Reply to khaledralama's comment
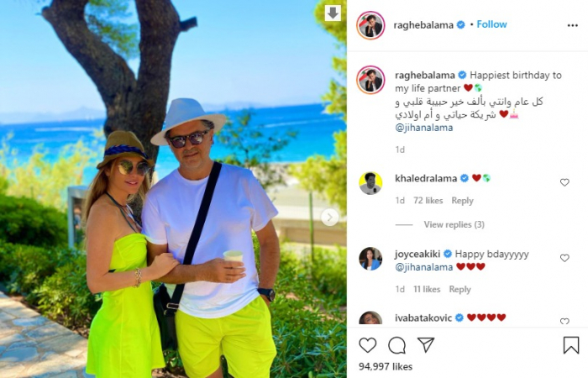 (x=462, y=201)
